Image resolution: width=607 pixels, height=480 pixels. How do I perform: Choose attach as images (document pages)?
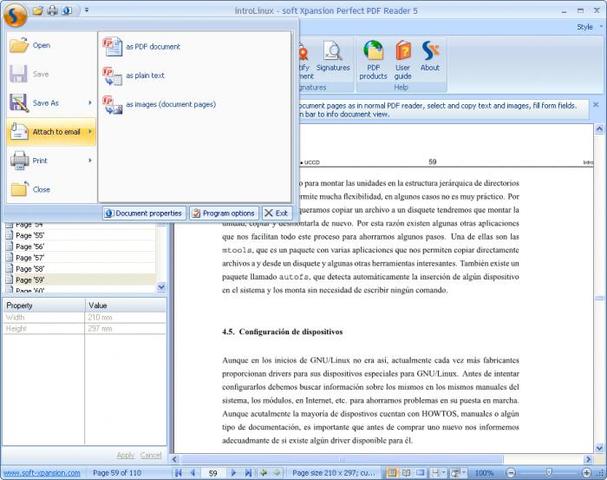click(195, 105)
